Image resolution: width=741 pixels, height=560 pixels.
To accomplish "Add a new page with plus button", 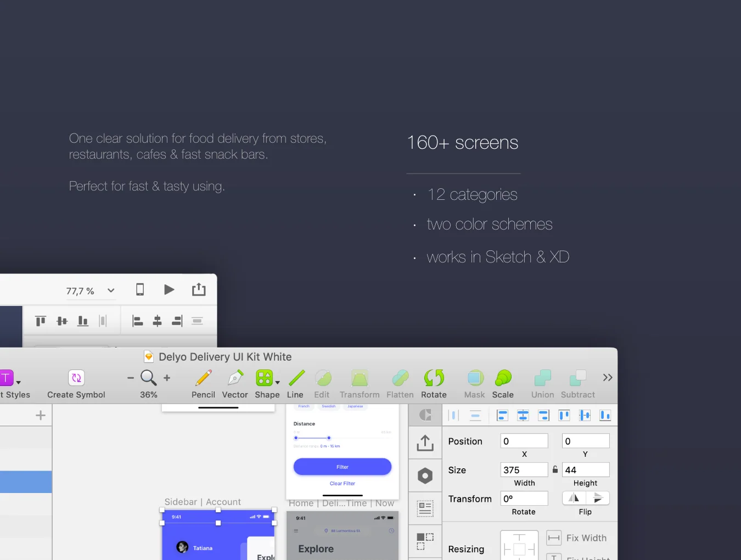I will 41,415.
